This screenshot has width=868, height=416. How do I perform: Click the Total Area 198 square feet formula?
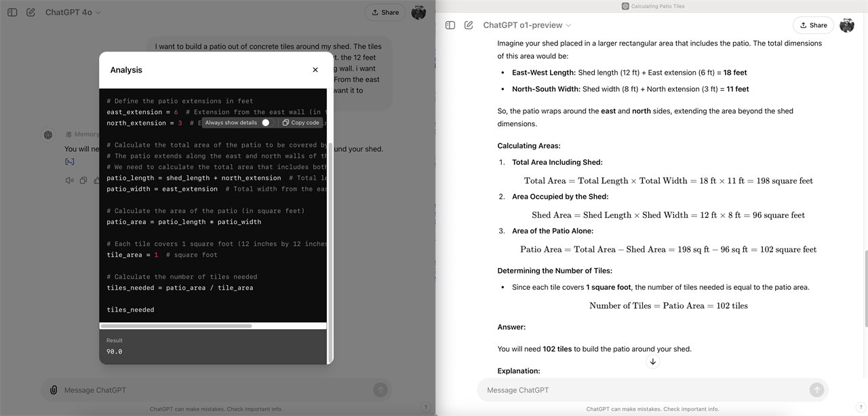[x=669, y=181]
